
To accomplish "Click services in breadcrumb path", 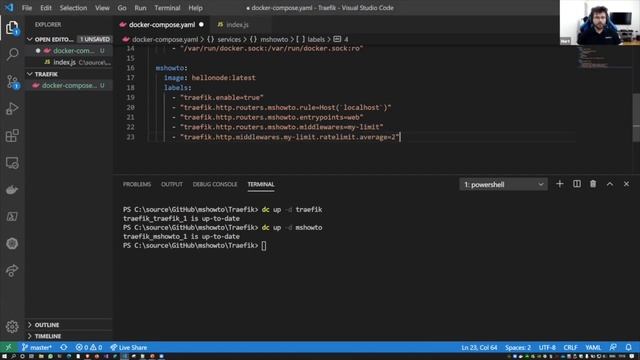I will (x=229, y=40).
